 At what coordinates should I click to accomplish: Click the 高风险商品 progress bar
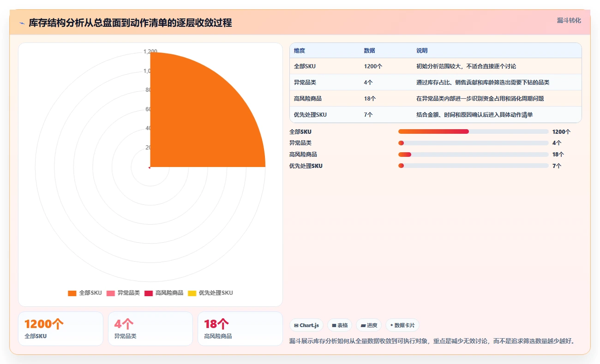click(x=474, y=155)
